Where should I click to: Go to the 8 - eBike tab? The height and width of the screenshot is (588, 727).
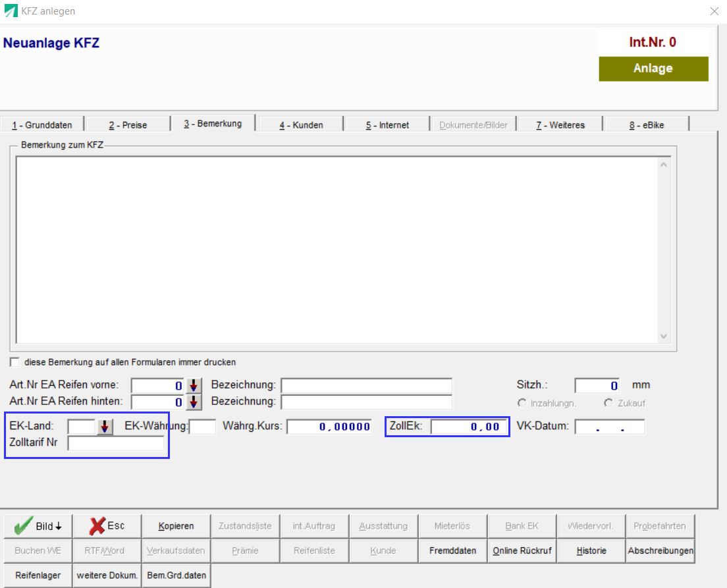[645, 124]
